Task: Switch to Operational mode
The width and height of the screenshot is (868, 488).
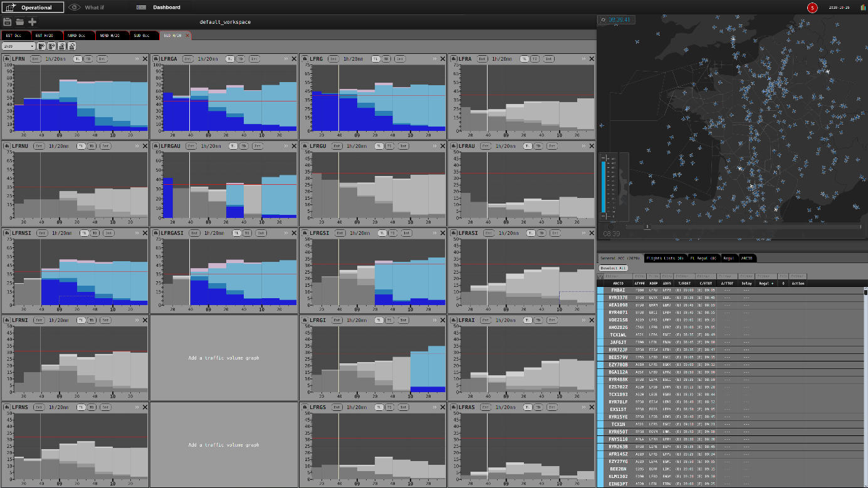Action: [32, 8]
